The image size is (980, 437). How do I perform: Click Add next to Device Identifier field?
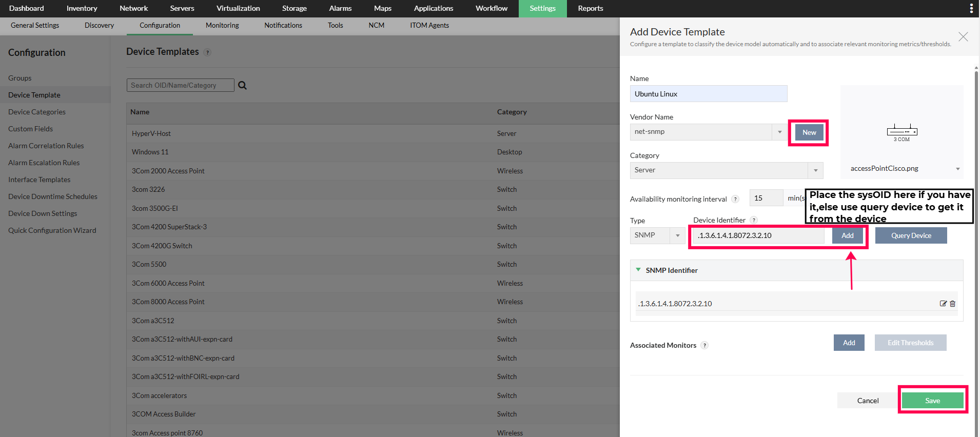(848, 235)
